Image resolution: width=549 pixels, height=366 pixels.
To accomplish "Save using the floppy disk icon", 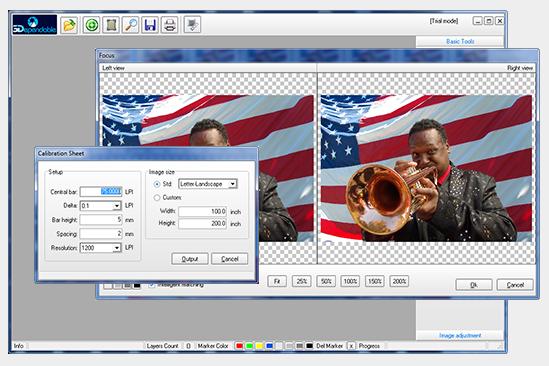I will (150, 25).
